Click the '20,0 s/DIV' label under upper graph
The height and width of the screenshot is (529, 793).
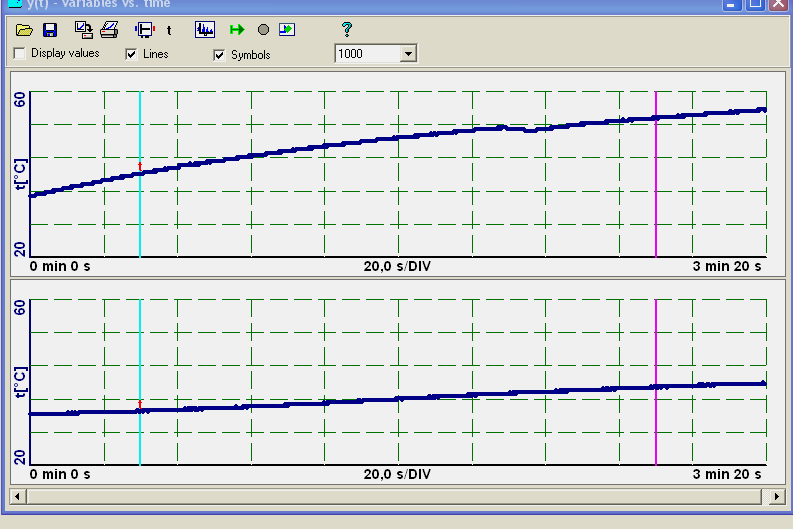point(397,267)
